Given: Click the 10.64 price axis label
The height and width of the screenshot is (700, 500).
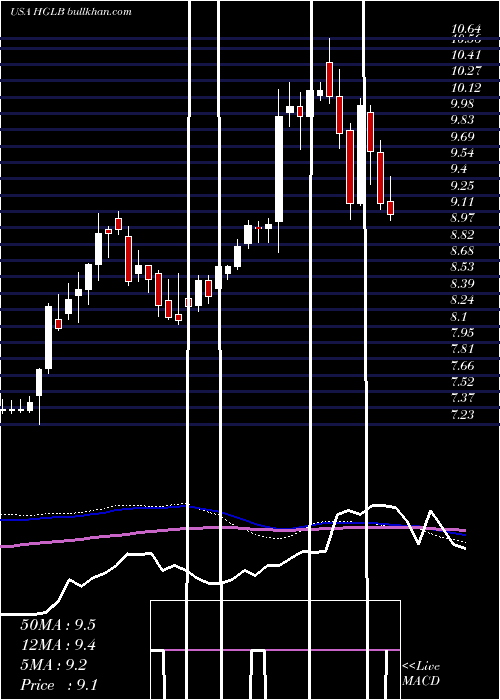Looking at the screenshot, I should click(x=466, y=30).
